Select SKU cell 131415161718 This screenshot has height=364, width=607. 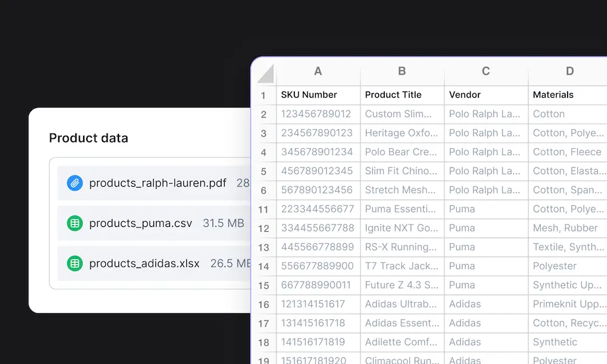[x=318, y=323]
